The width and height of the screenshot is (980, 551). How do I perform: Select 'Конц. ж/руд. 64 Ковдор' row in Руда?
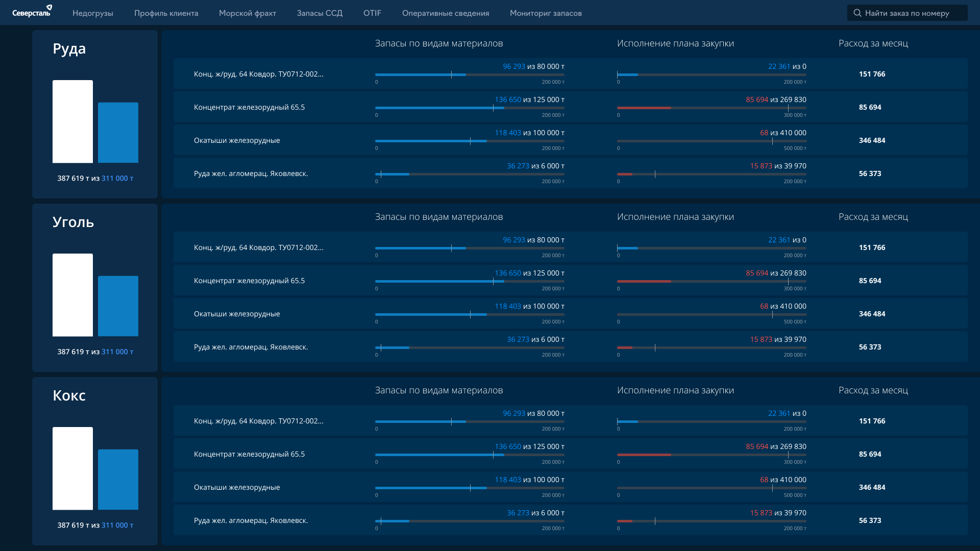point(571,74)
